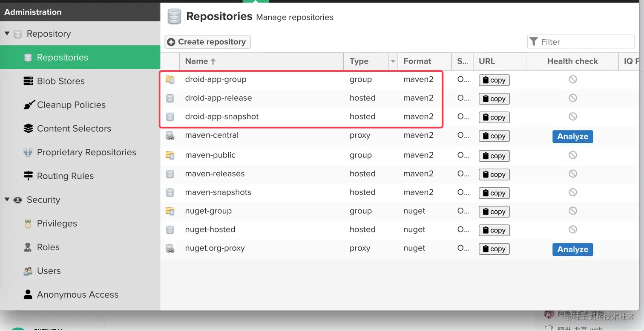This screenshot has width=644, height=331.
Task: Click health check disabled icon for droid-app-release
Action: click(x=572, y=98)
